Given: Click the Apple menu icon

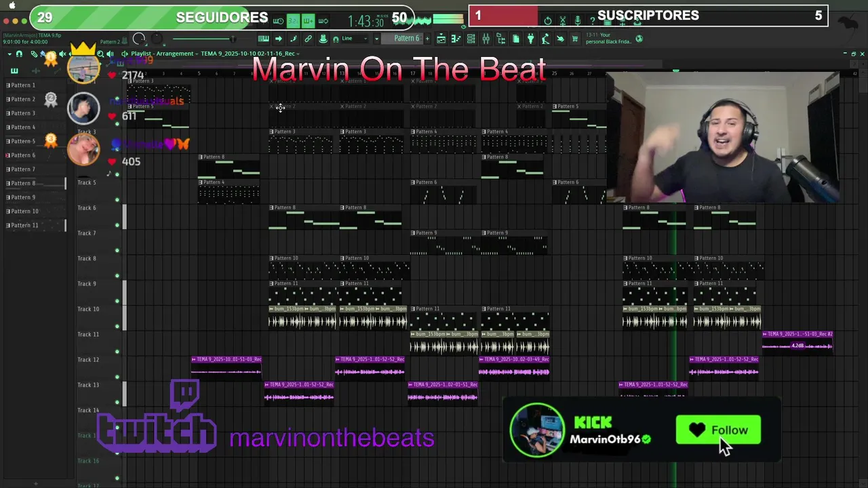Looking at the screenshot, I should 12,5.
